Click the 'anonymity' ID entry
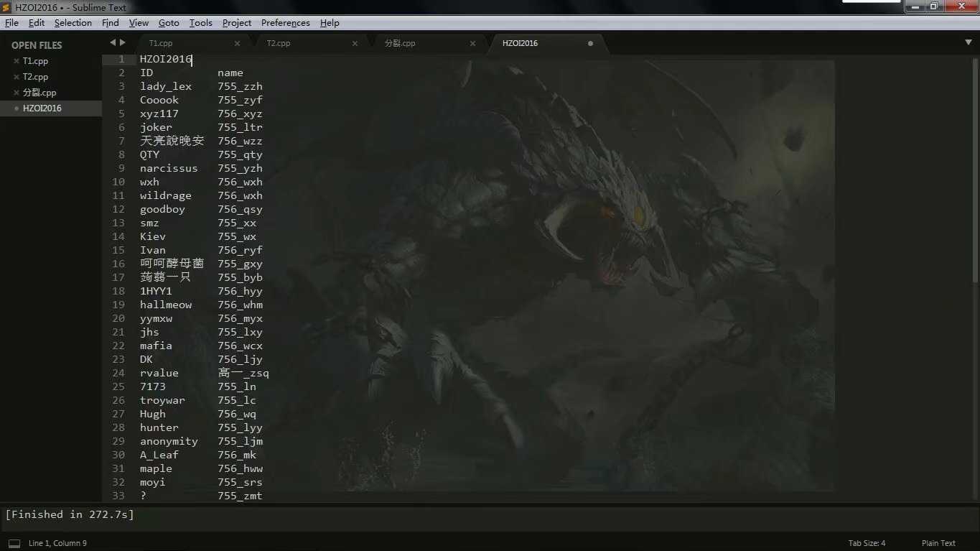Image resolution: width=980 pixels, height=551 pixels. (x=169, y=441)
